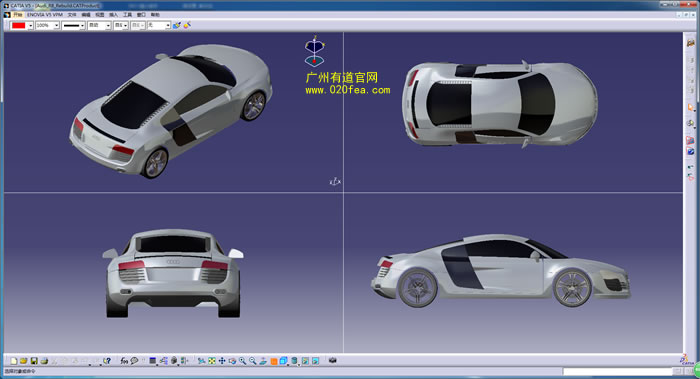Expand the 100% transparency dropdown

[x=56, y=26]
